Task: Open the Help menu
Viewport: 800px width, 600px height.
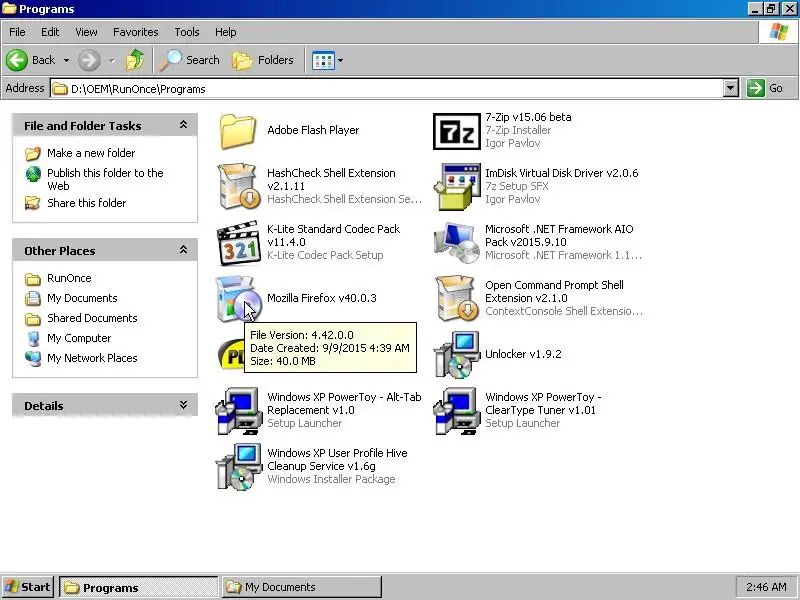Action: tap(226, 32)
